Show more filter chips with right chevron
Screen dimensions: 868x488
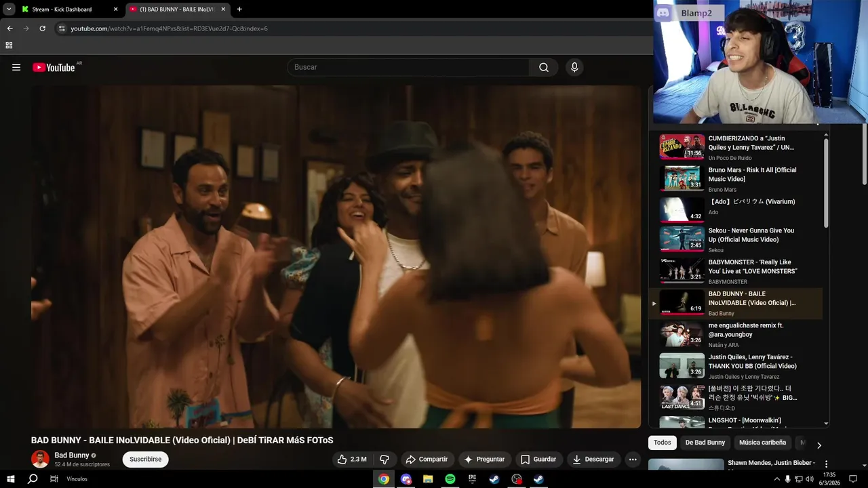point(818,445)
